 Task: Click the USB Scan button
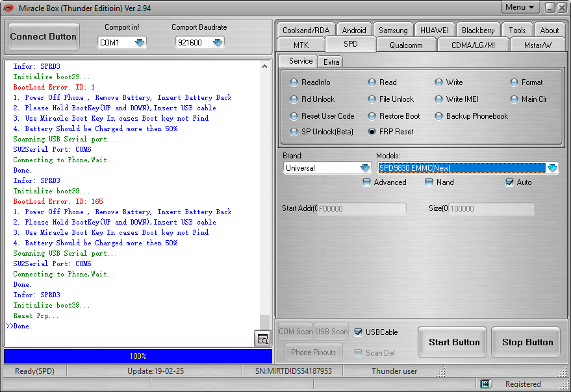[331, 331]
